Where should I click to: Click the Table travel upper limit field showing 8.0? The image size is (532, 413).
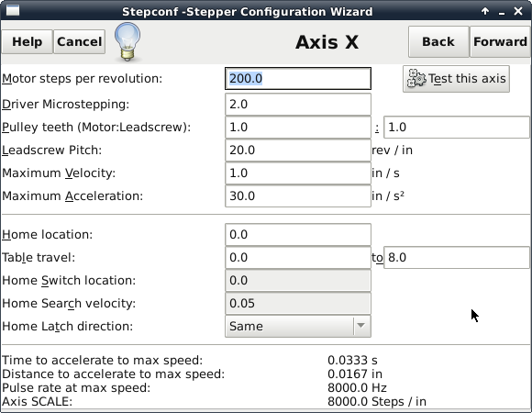(x=457, y=258)
